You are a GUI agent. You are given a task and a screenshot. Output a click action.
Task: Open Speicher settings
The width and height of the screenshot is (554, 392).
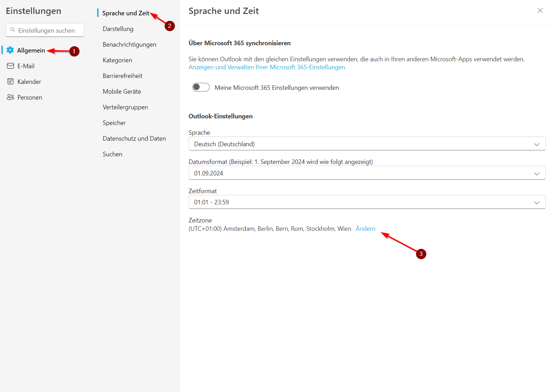pyautogui.click(x=114, y=123)
